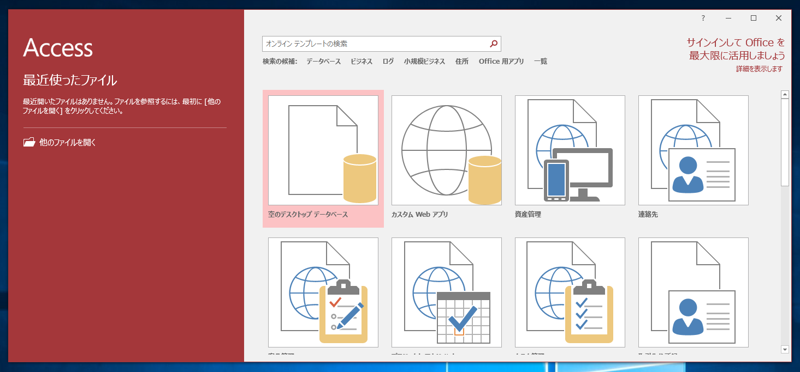Click the Office 用アプリ suggestion
This screenshot has height=372, width=800.
501,61
